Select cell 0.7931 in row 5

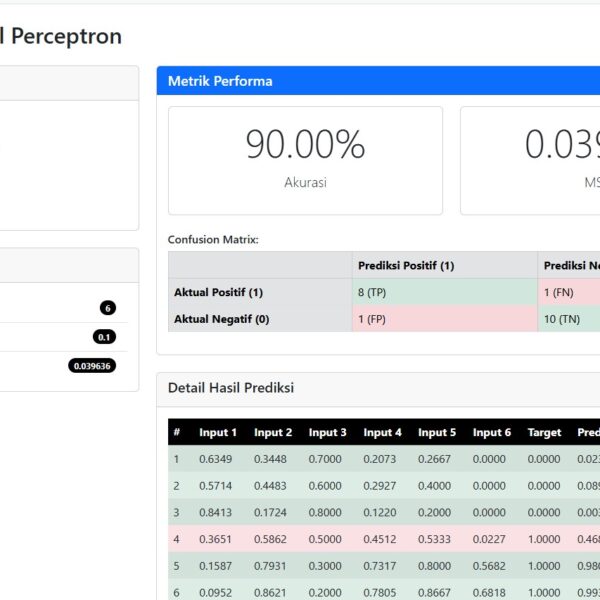[270, 566]
